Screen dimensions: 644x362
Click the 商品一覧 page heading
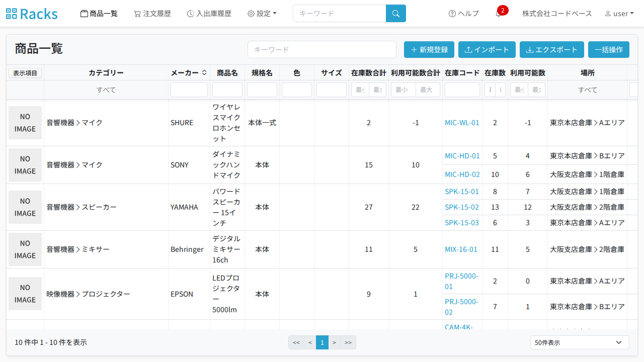tap(39, 49)
